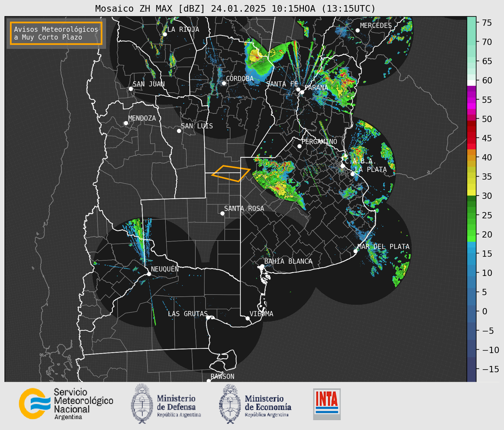Click the PERGAMINO label
This screenshot has height=430, width=504.
[319, 141]
